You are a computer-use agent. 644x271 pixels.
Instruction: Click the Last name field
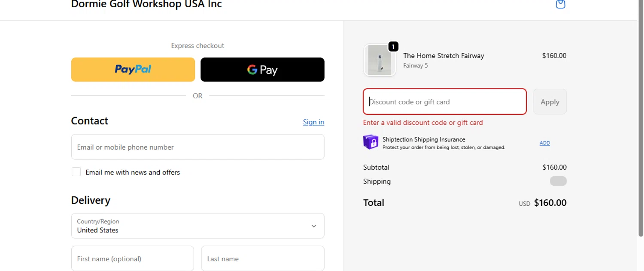[x=262, y=259]
